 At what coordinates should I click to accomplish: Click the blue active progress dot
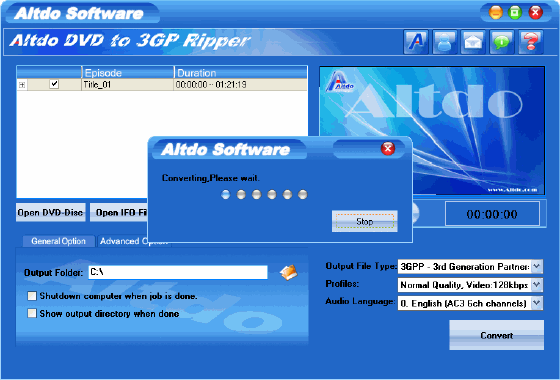226,194
